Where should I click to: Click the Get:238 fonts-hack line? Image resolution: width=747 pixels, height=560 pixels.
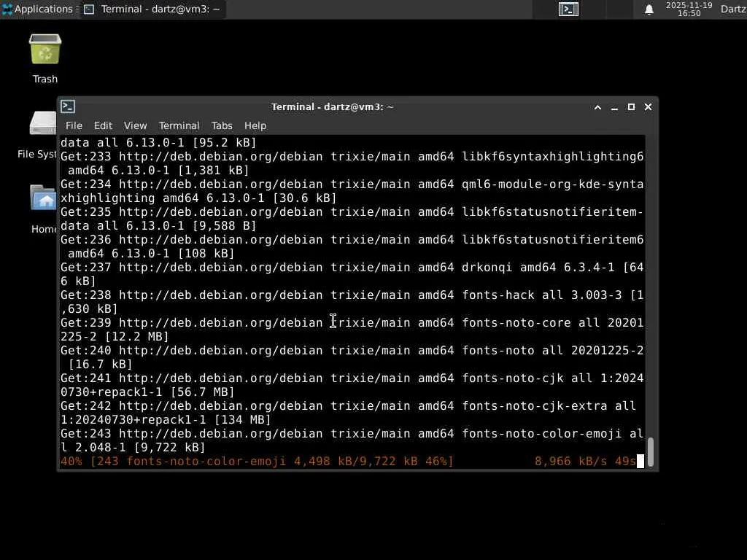coord(352,302)
